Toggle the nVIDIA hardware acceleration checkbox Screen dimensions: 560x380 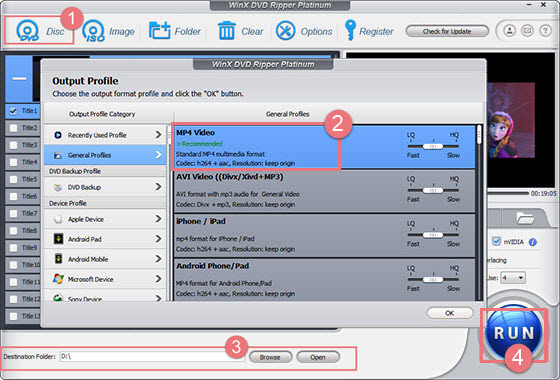[496, 241]
